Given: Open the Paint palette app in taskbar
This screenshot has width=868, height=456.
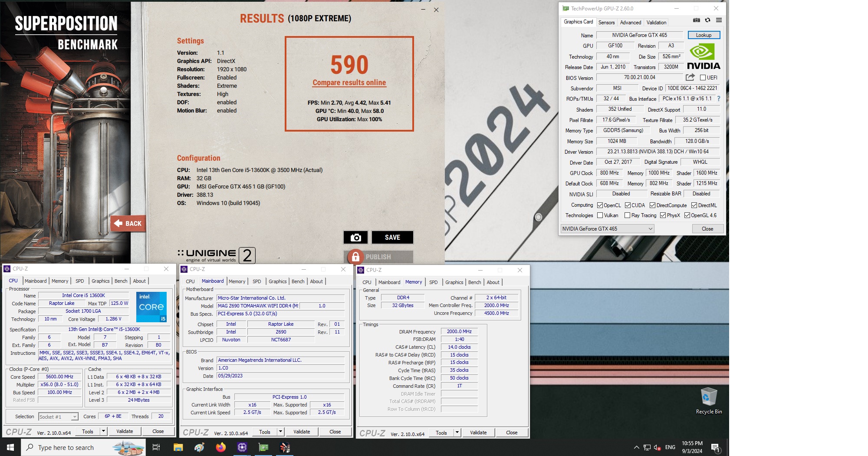Looking at the screenshot, I should [199, 447].
